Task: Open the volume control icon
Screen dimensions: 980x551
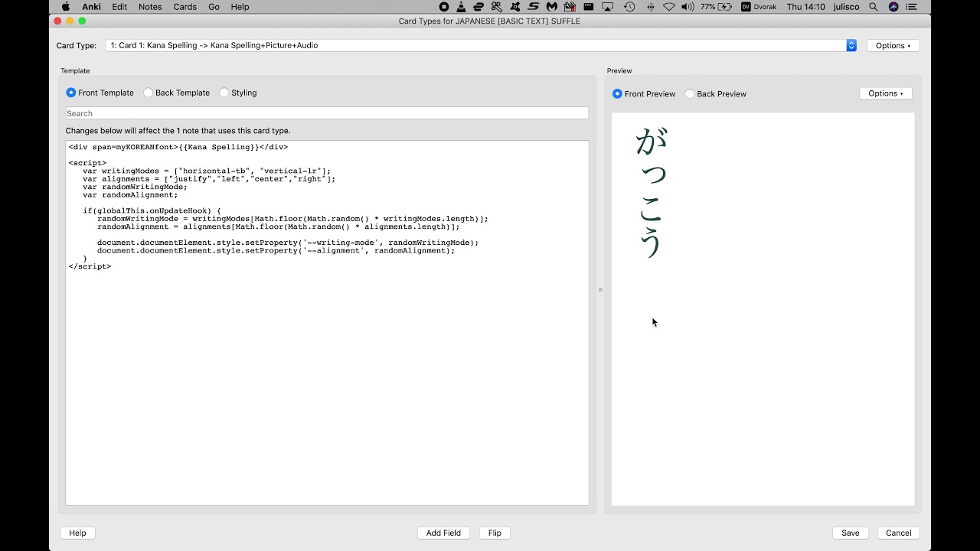Action: (x=688, y=7)
